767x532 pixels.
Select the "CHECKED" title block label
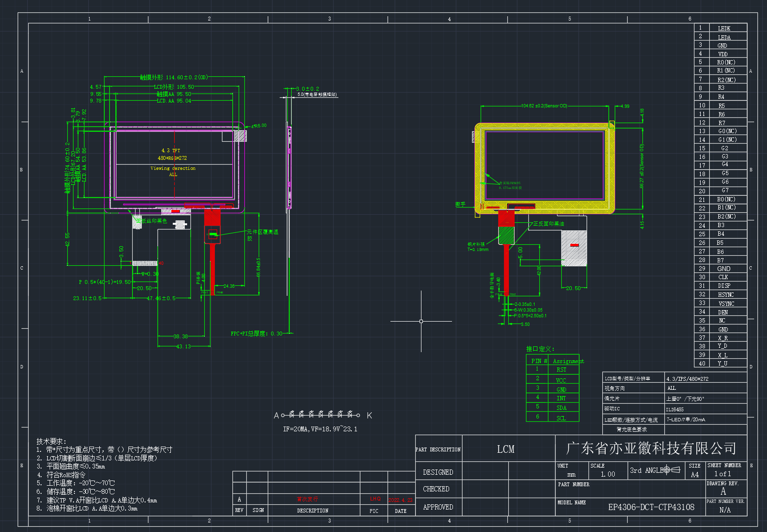[436, 489]
